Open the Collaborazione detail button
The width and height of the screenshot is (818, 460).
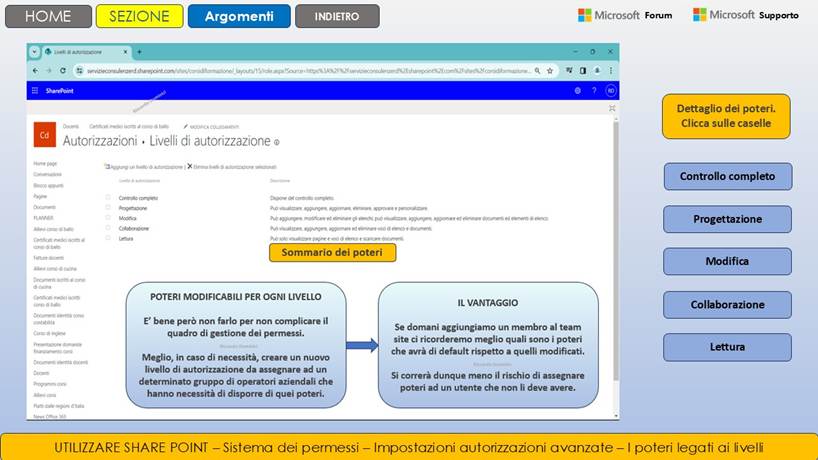point(727,305)
